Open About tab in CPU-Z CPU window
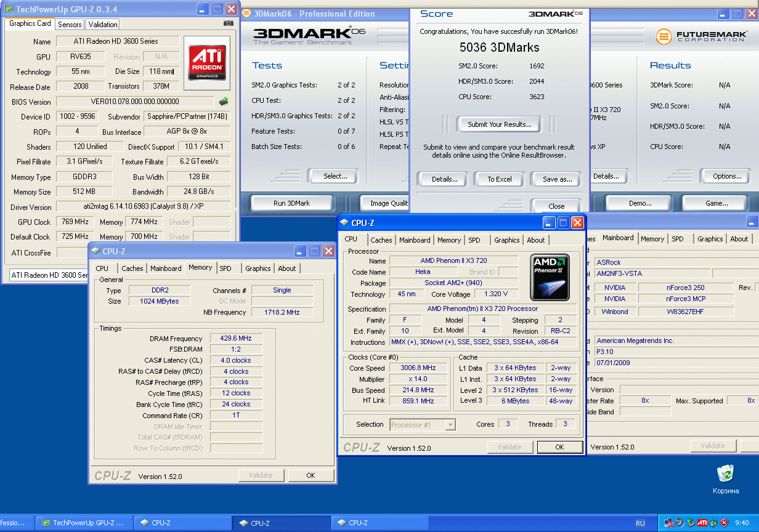Viewport: 759px width, 532px height. 535,240
